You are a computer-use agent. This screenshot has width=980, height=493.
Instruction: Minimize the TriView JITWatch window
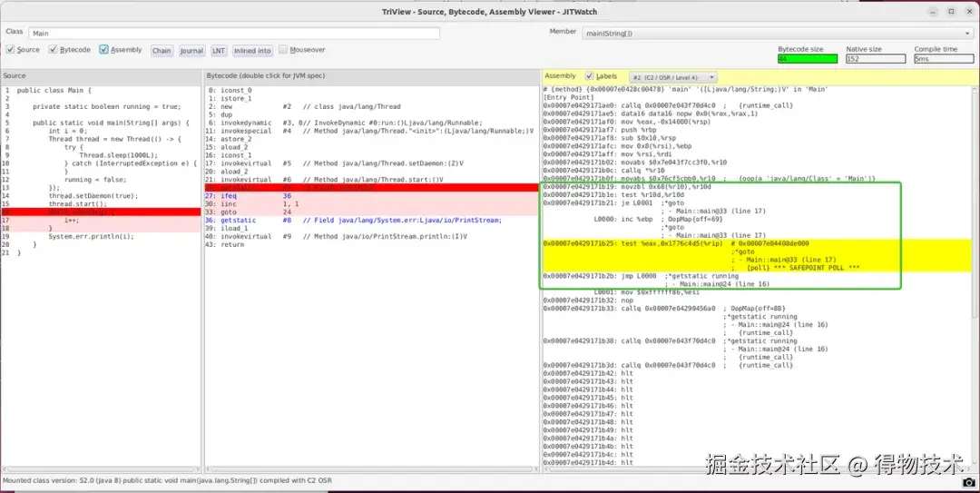coord(935,11)
